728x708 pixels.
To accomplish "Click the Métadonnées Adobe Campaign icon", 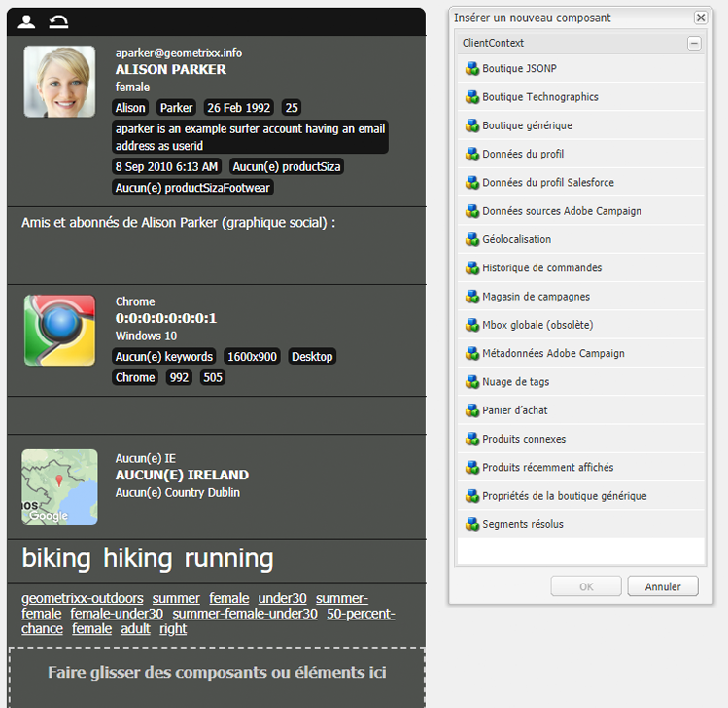I will [x=472, y=354].
